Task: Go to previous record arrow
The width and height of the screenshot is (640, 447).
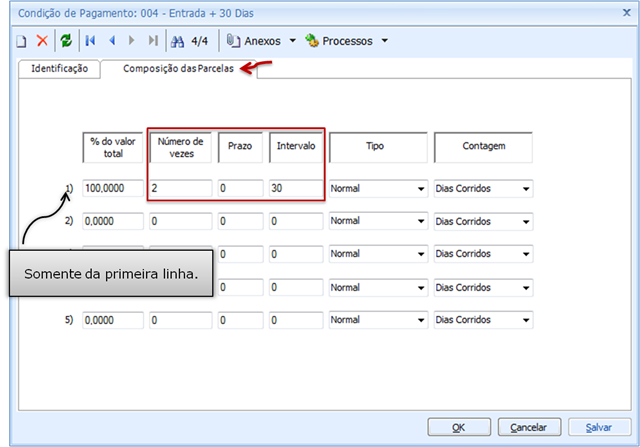Action: (112, 40)
